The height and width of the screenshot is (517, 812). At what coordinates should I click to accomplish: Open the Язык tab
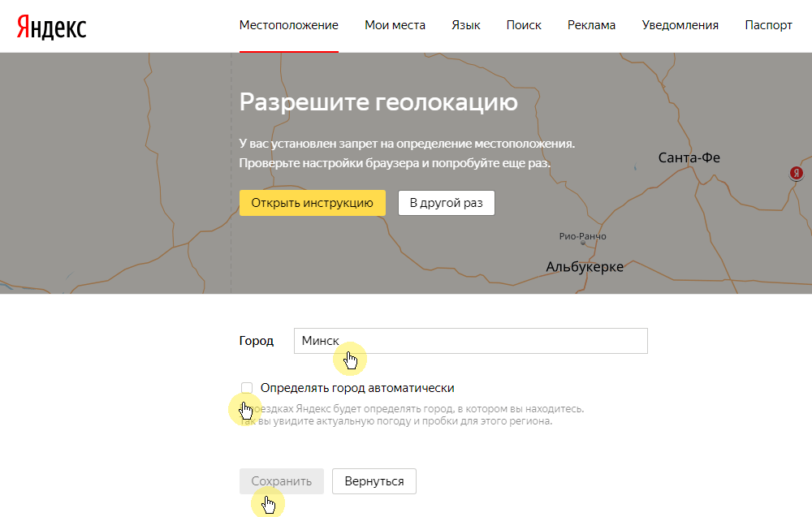466,25
